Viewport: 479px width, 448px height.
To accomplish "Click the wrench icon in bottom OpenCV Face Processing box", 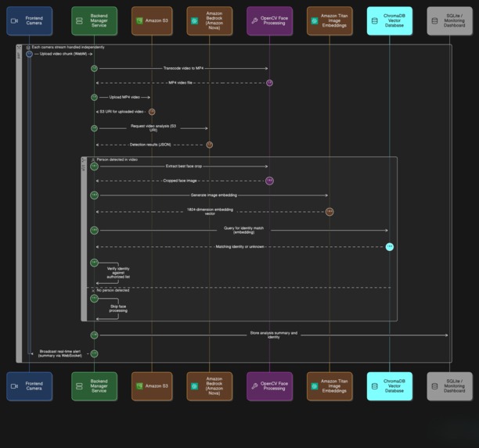I will click(254, 386).
